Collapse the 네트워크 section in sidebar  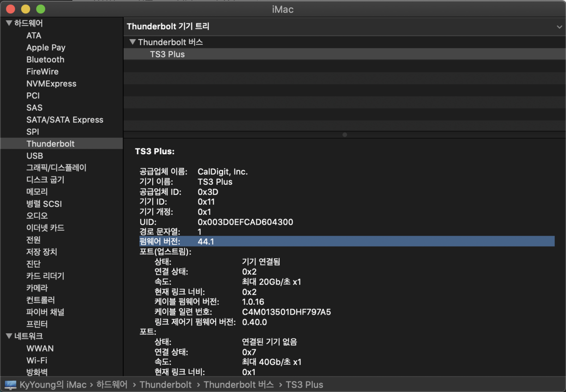(9, 336)
